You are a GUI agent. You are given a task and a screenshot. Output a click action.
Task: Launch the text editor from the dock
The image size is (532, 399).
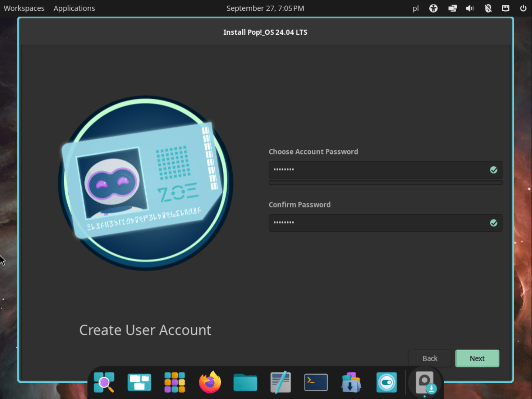[x=281, y=382]
